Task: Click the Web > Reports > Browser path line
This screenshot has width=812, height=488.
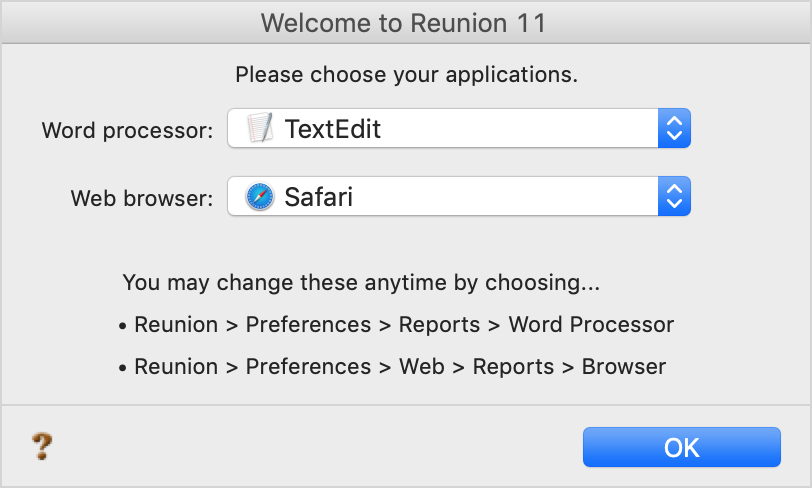Action: click(x=392, y=367)
